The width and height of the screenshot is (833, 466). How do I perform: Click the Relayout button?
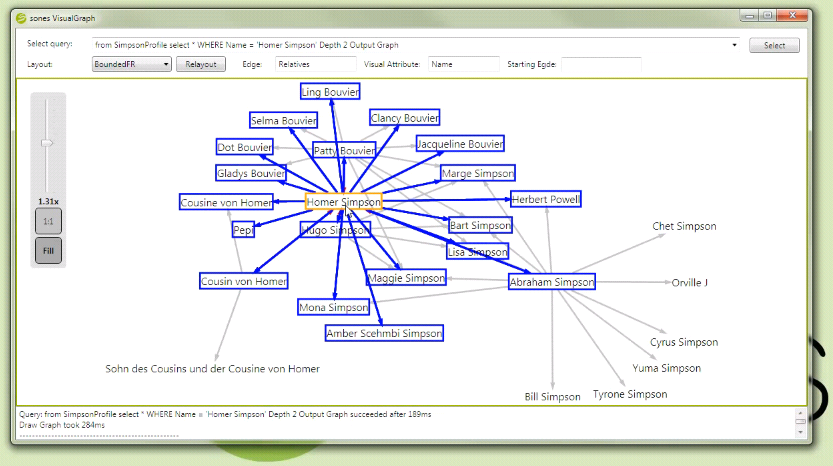pyautogui.click(x=201, y=64)
